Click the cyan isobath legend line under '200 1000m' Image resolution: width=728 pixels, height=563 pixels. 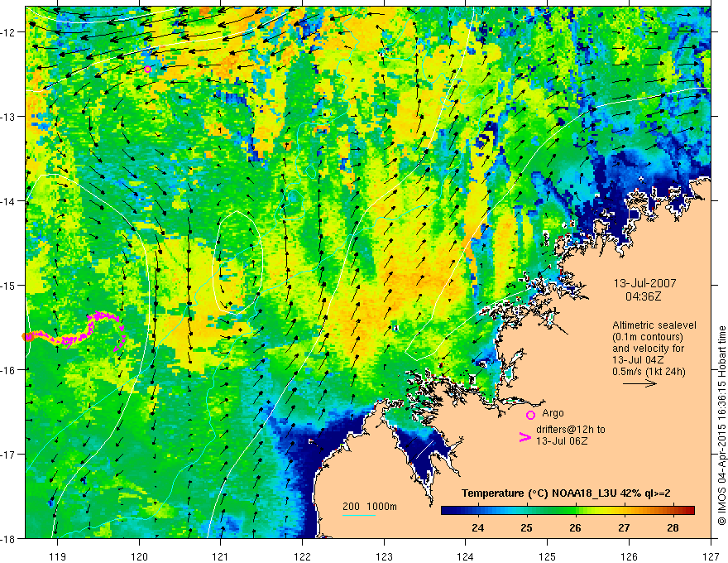tap(359, 515)
